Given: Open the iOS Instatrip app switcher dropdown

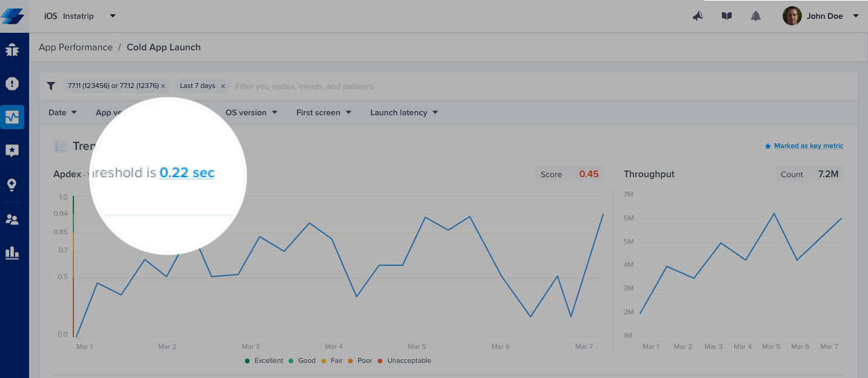Looking at the screenshot, I should [79, 16].
